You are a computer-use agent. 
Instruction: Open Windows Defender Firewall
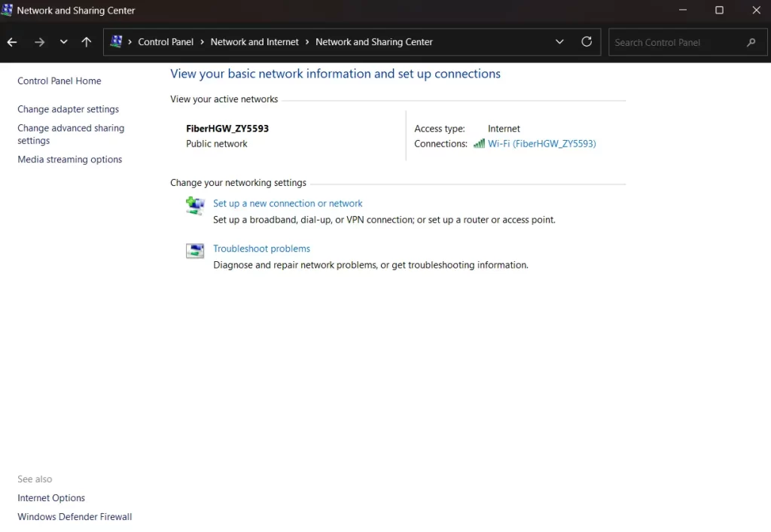[x=75, y=516]
